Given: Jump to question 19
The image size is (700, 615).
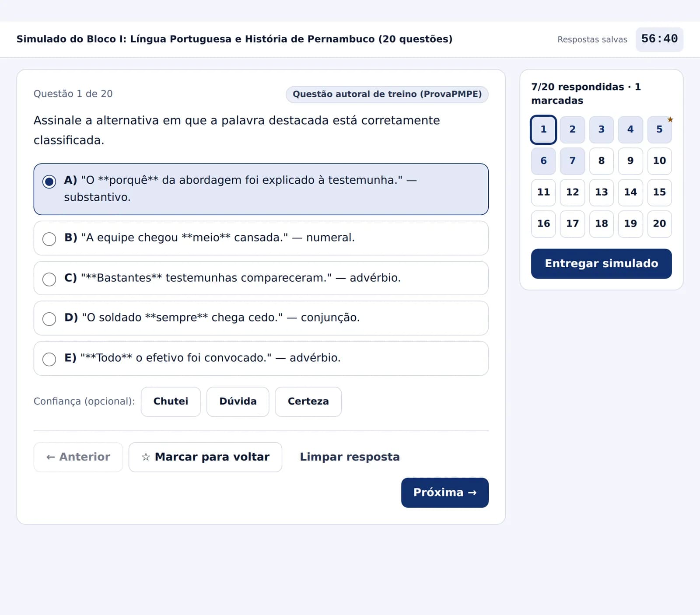Looking at the screenshot, I should 630,224.
